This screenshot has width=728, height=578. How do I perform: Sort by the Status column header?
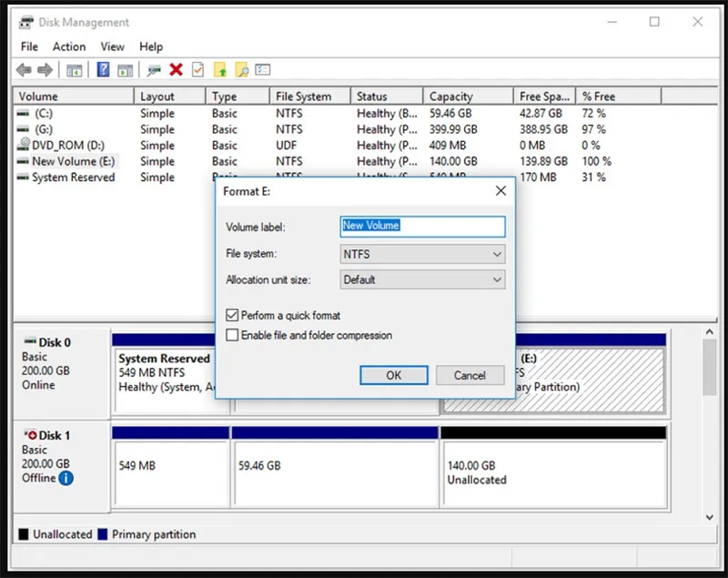(x=387, y=96)
